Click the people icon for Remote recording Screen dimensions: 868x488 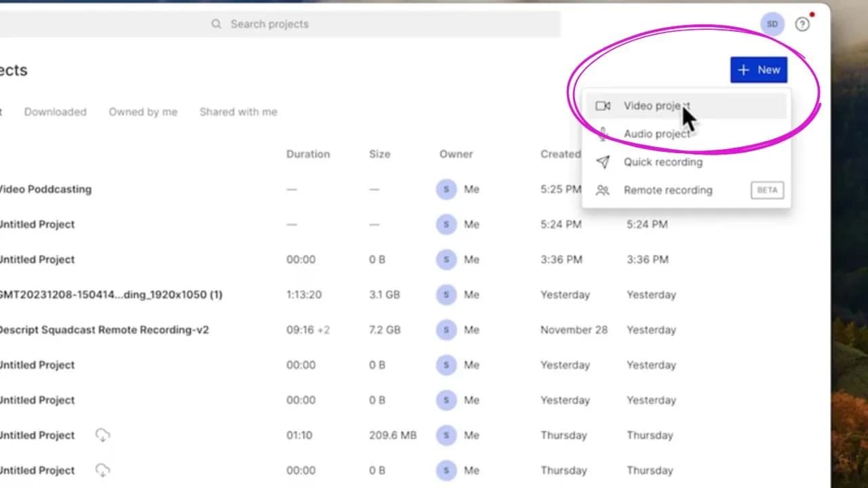[603, 190]
